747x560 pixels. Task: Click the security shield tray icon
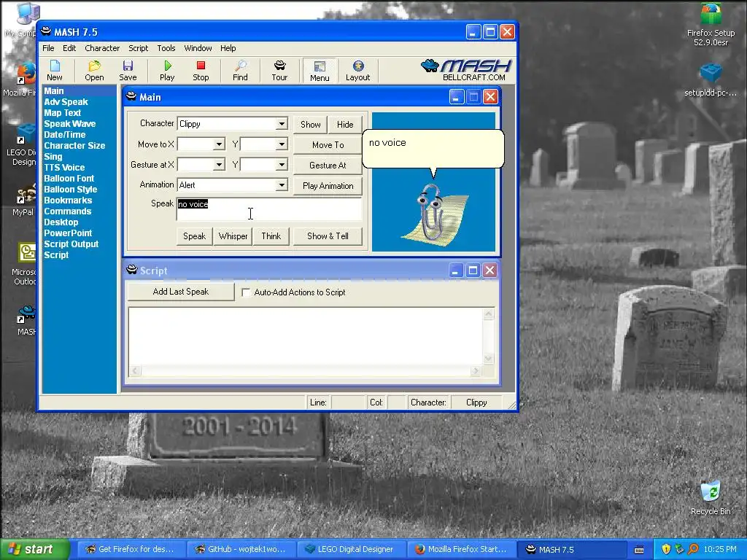[x=666, y=549]
